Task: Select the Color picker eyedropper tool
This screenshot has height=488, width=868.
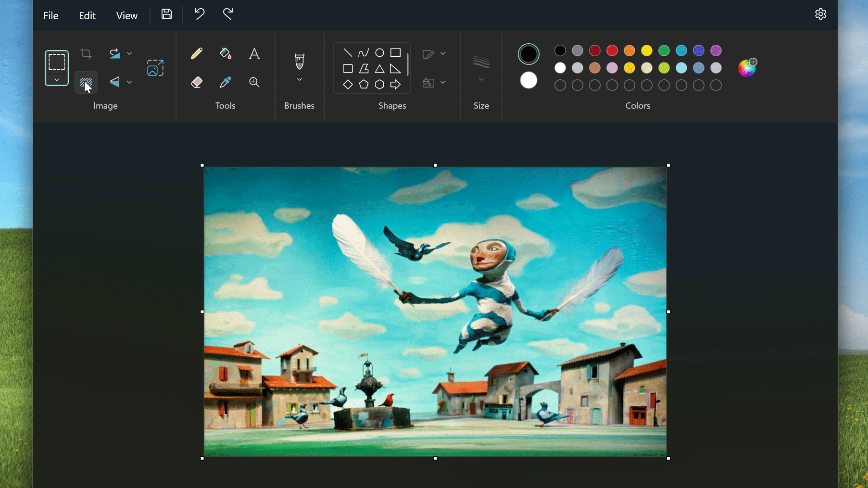Action: (226, 82)
